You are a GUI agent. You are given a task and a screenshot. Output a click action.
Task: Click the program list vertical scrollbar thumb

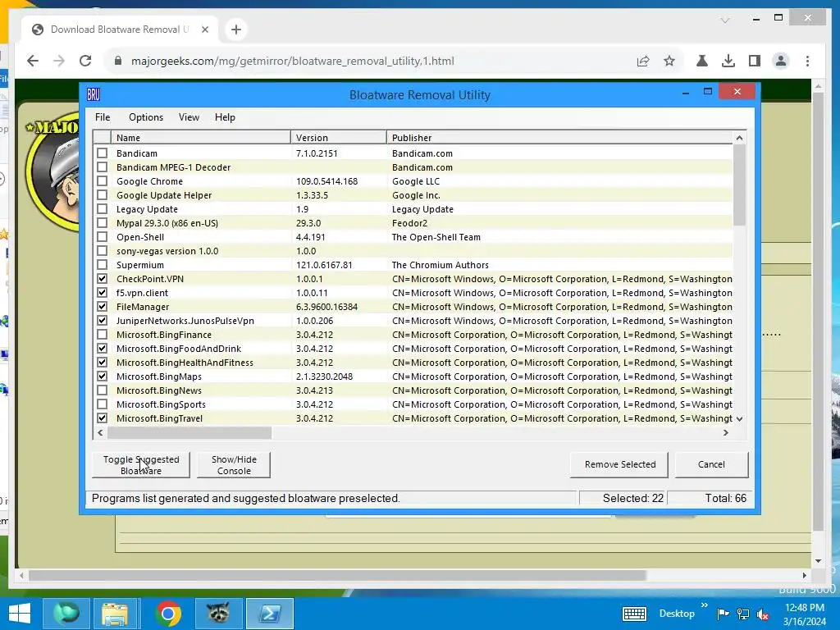[x=739, y=185]
